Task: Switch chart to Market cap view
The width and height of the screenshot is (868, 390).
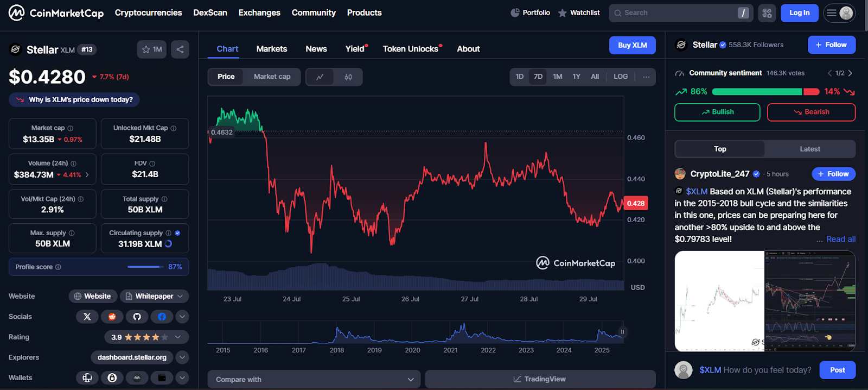Action: click(x=272, y=77)
